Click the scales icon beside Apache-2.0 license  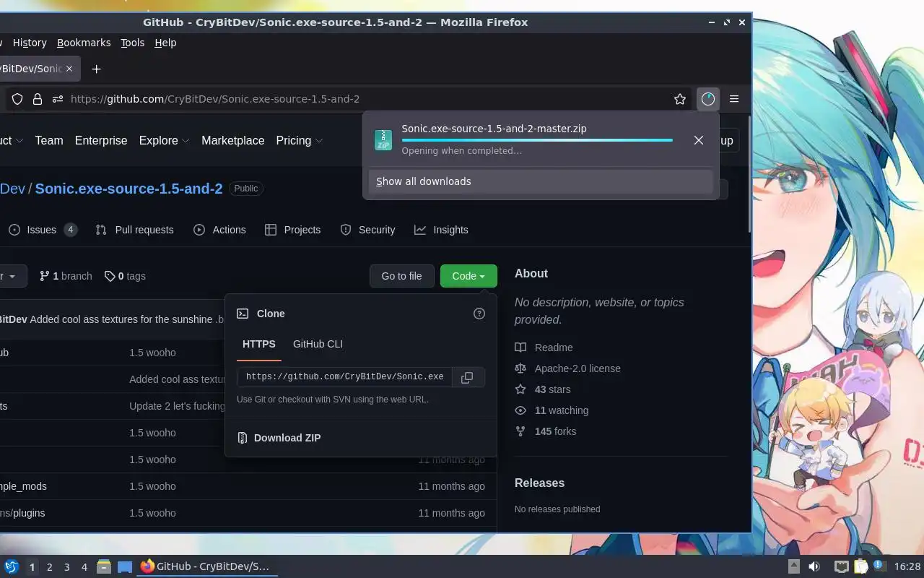click(x=520, y=368)
